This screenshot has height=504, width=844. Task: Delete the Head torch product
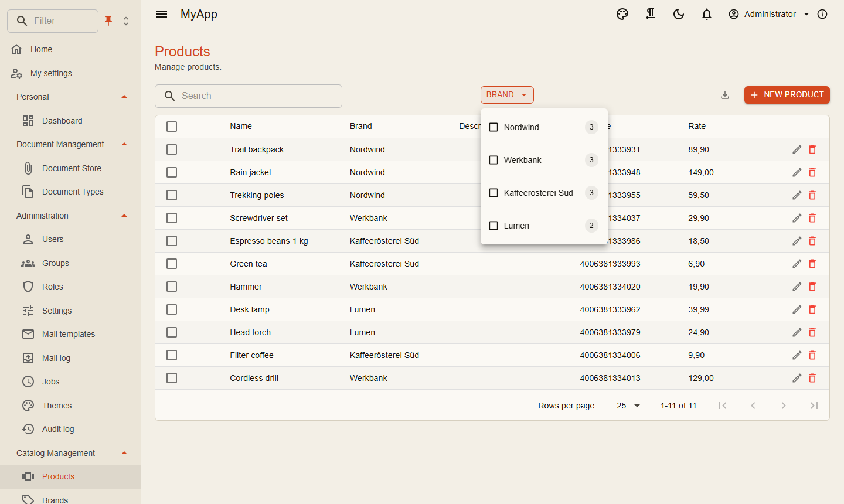point(812,332)
